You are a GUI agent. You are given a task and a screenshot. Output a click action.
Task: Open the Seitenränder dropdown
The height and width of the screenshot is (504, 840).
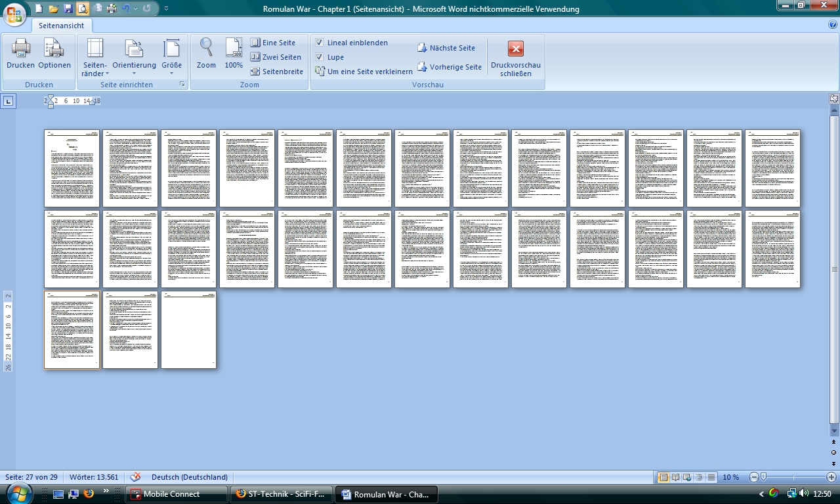[x=95, y=58]
